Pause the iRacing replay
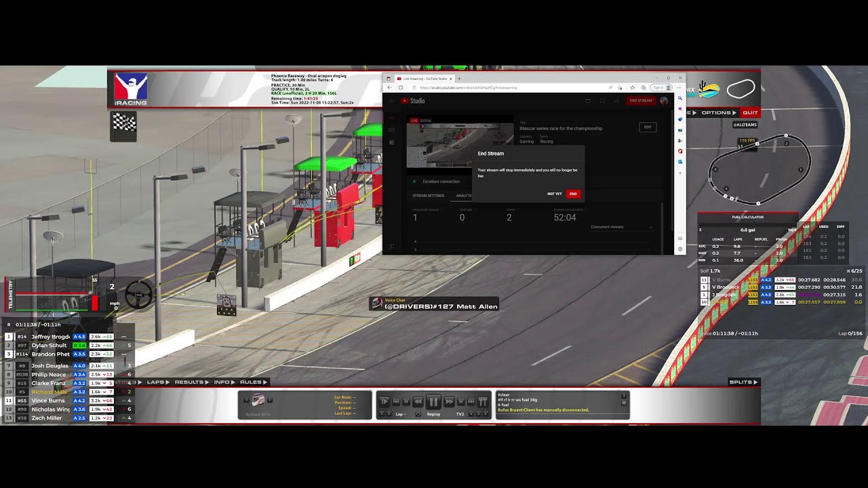868x488 pixels. [433, 401]
